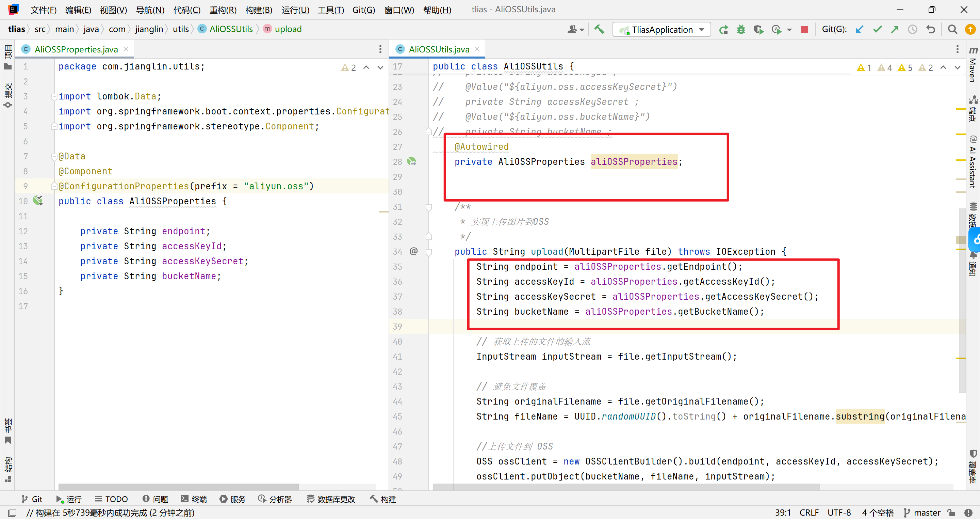The height and width of the screenshot is (519, 980).
Task: Click the Spring bean gutter icon on line 10
Action: 37,200
